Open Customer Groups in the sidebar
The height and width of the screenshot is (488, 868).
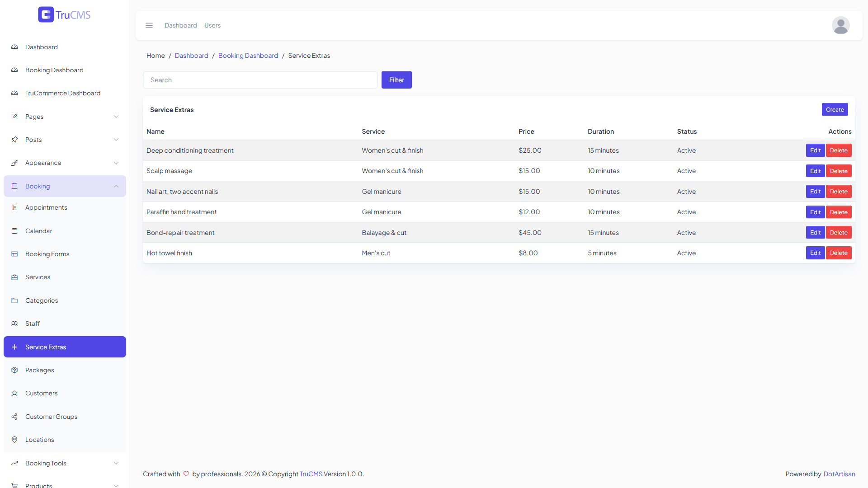[x=65, y=417]
